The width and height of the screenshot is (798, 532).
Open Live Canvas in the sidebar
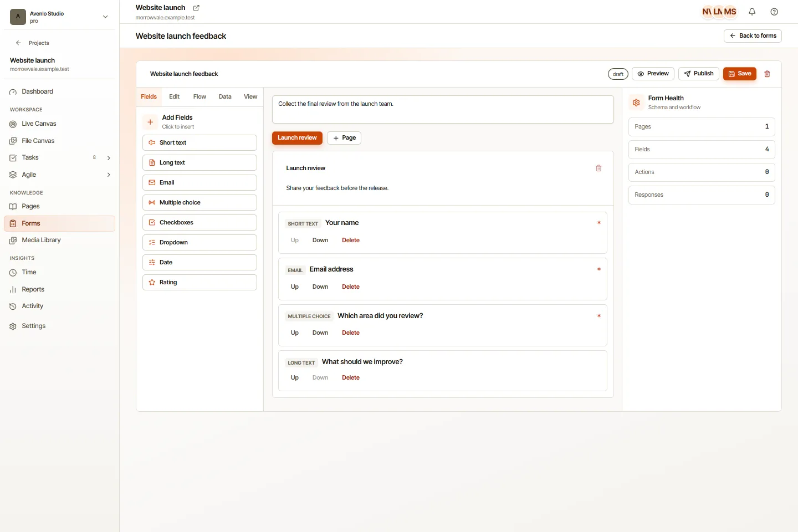(59, 124)
